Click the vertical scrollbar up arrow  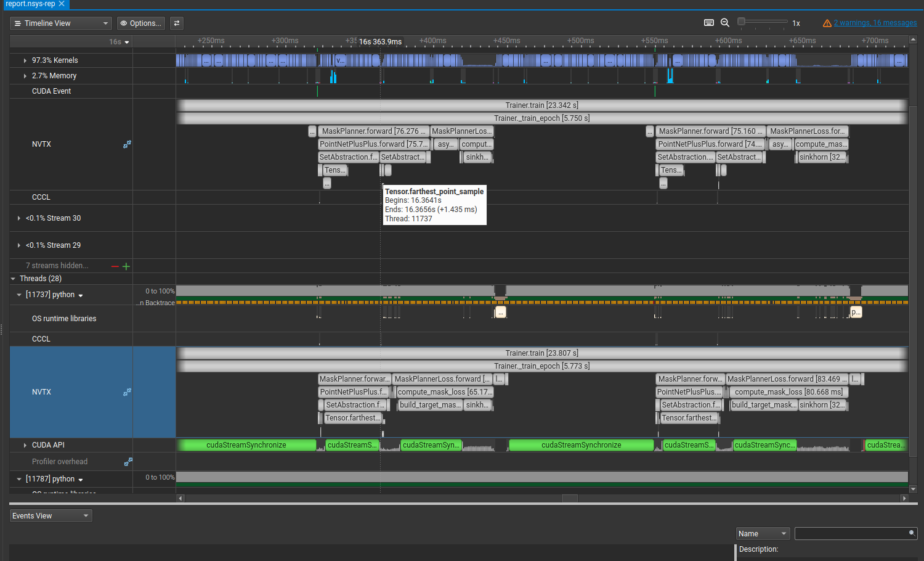tap(913, 41)
